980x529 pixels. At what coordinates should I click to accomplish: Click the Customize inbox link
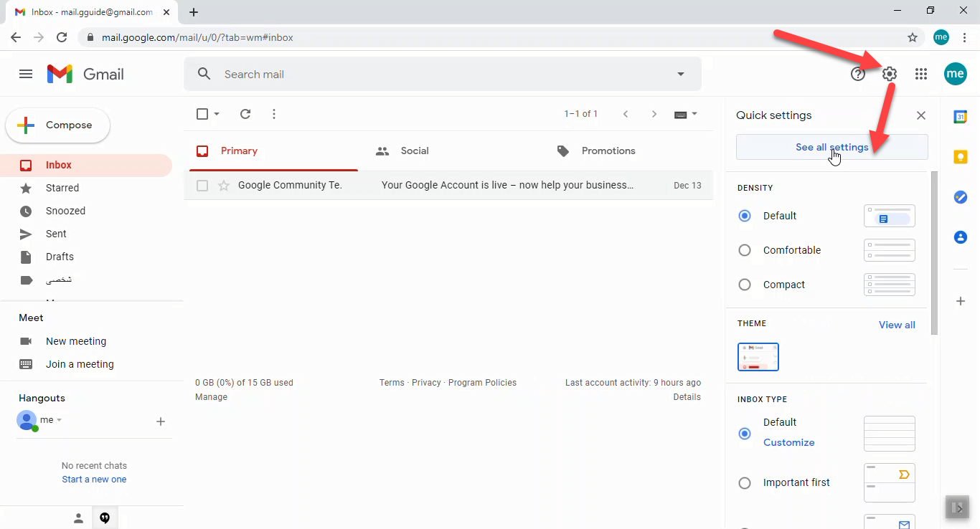789,442
